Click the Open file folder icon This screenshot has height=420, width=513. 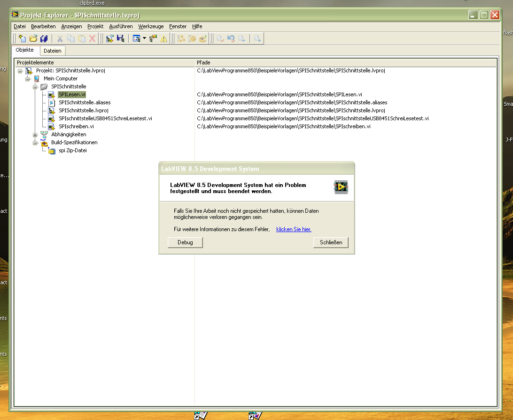[x=33, y=39]
